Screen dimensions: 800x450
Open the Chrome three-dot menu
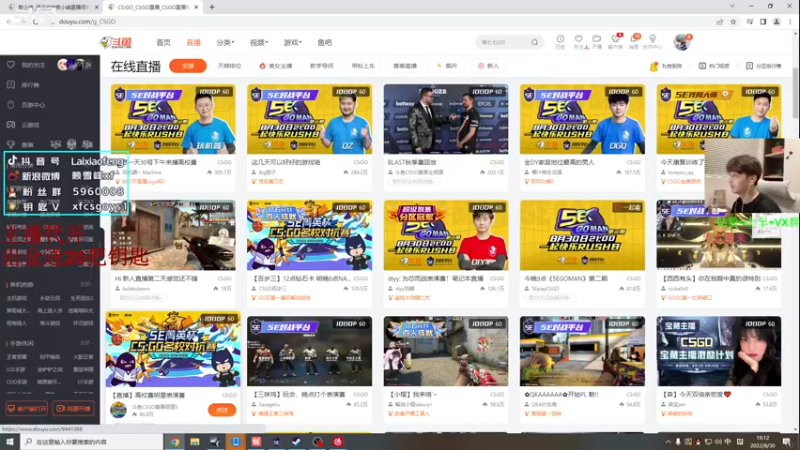click(x=790, y=21)
